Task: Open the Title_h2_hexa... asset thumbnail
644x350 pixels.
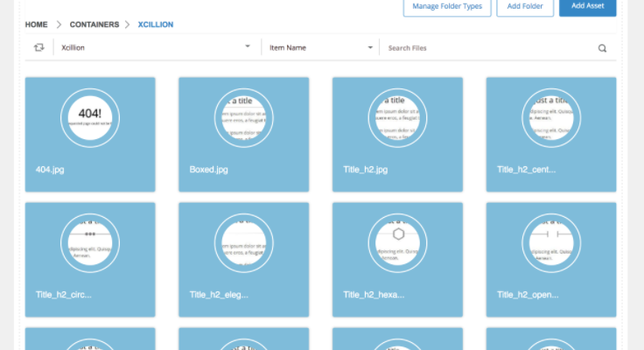Action: coord(397,242)
